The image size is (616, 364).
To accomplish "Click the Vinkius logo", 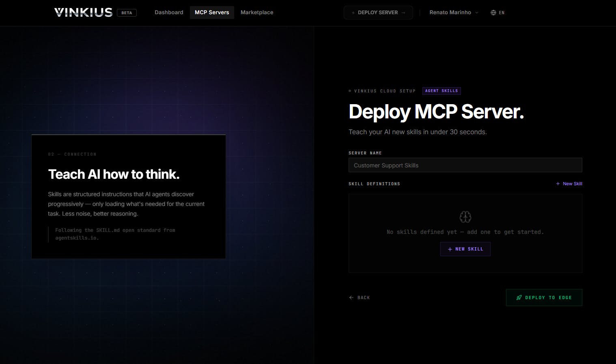I will (83, 13).
